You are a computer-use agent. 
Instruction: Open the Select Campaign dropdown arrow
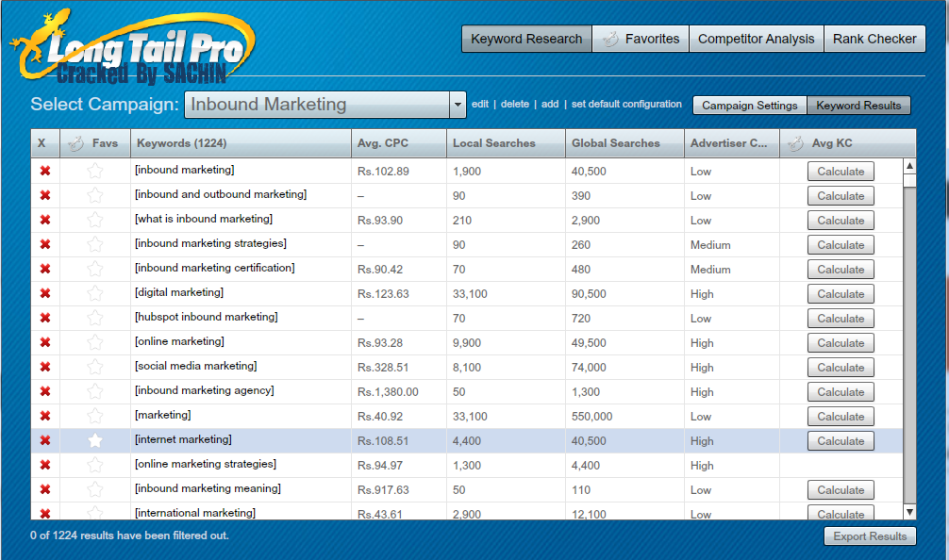458,105
